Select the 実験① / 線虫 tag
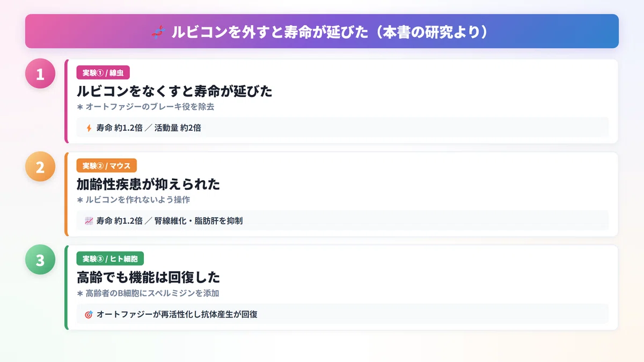 [104, 72]
